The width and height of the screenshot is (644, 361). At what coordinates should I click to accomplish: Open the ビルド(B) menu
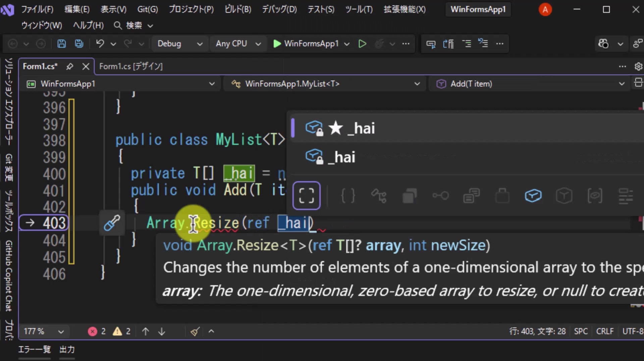[x=238, y=9]
